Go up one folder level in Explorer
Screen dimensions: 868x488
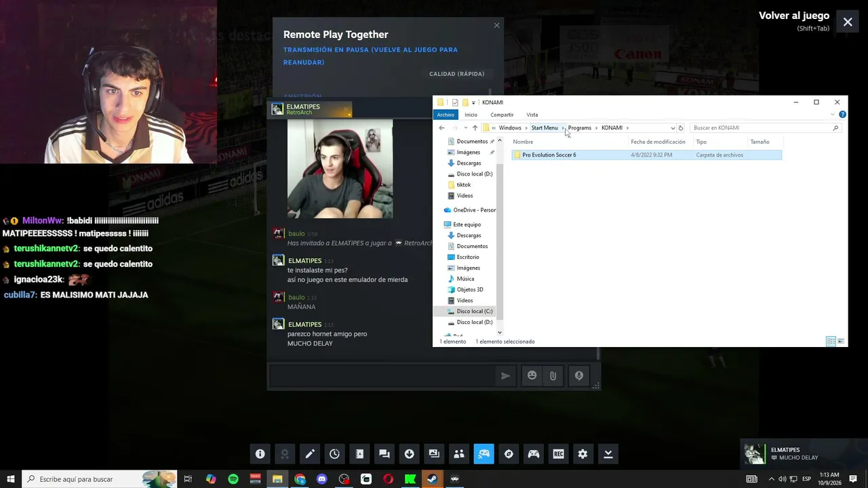pyautogui.click(x=475, y=128)
